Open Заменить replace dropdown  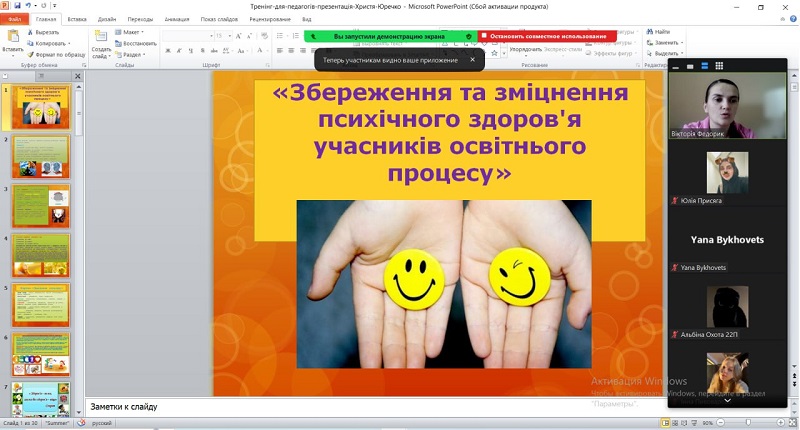[x=665, y=43]
